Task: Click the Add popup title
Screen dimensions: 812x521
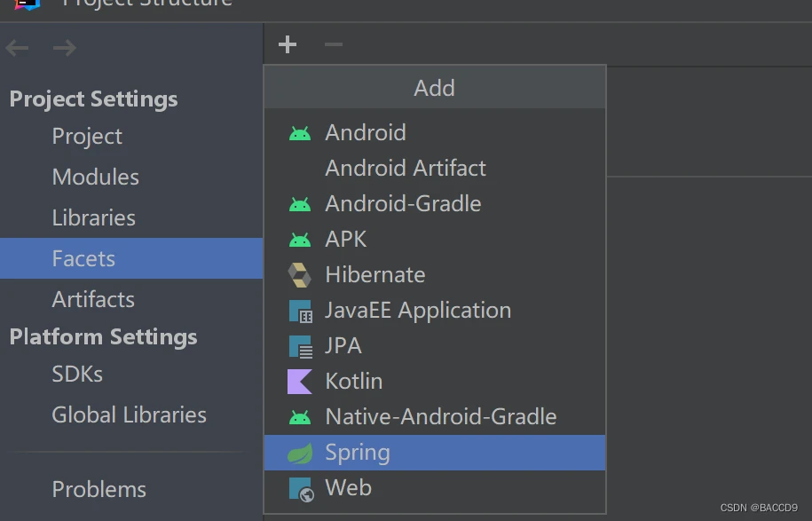Action: coord(435,88)
